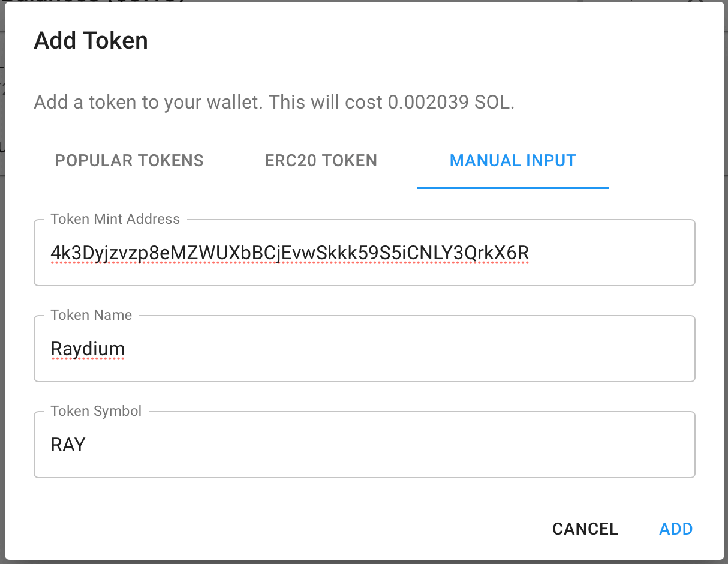728x564 pixels.
Task: Select the Manual Input tab
Action: 513,161
